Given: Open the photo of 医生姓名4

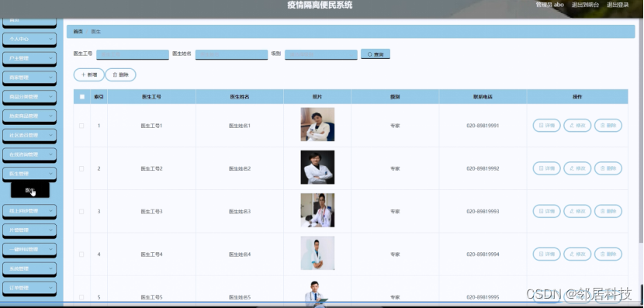Looking at the screenshot, I should 317,253.
